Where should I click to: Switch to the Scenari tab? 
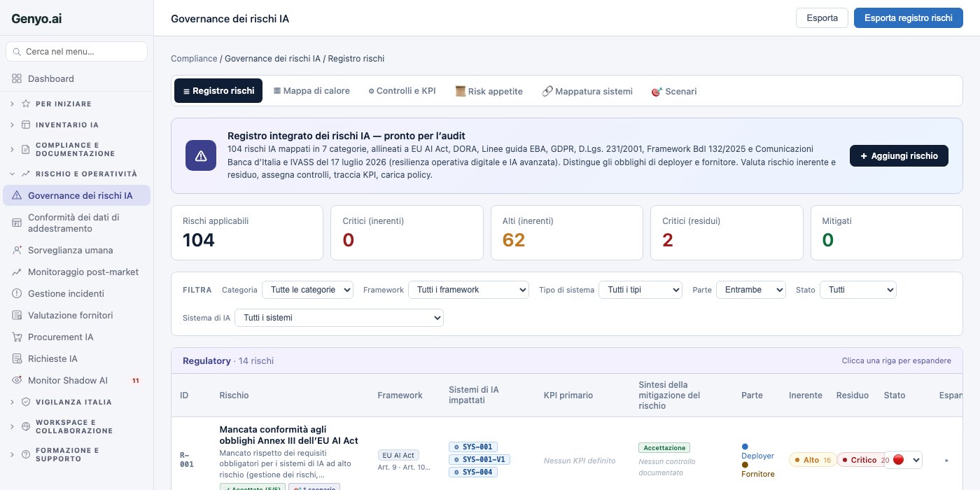pyautogui.click(x=674, y=91)
